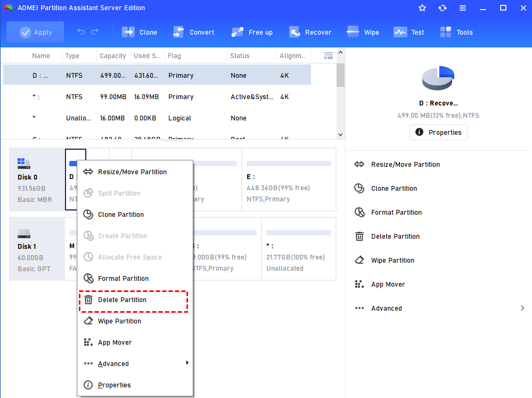Click the column list view settings icon
This screenshot has width=532, height=398.
tap(329, 56)
